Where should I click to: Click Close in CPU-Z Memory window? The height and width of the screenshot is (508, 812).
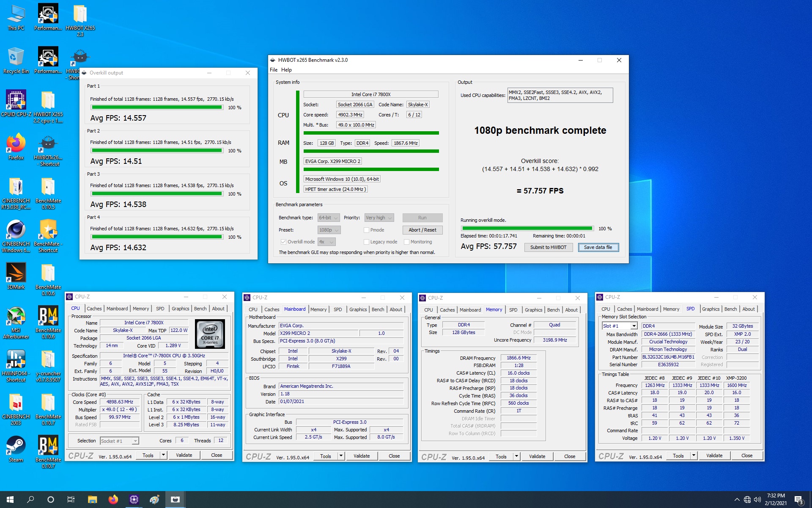(570, 456)
